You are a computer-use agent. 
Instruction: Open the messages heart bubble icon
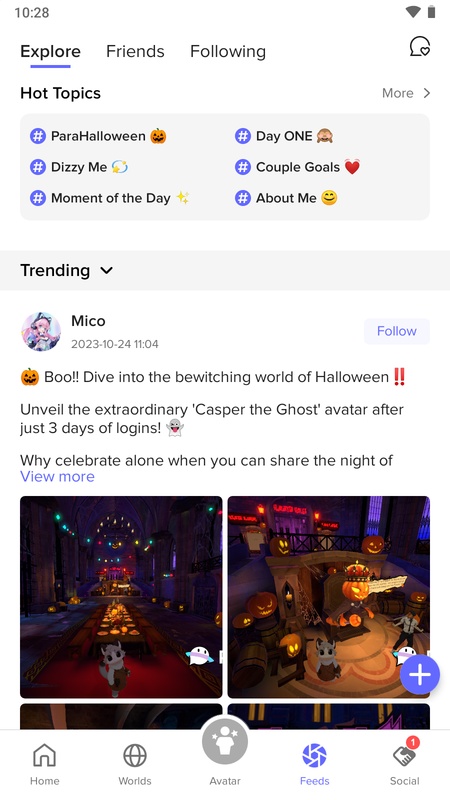click(x=419, y=47)
